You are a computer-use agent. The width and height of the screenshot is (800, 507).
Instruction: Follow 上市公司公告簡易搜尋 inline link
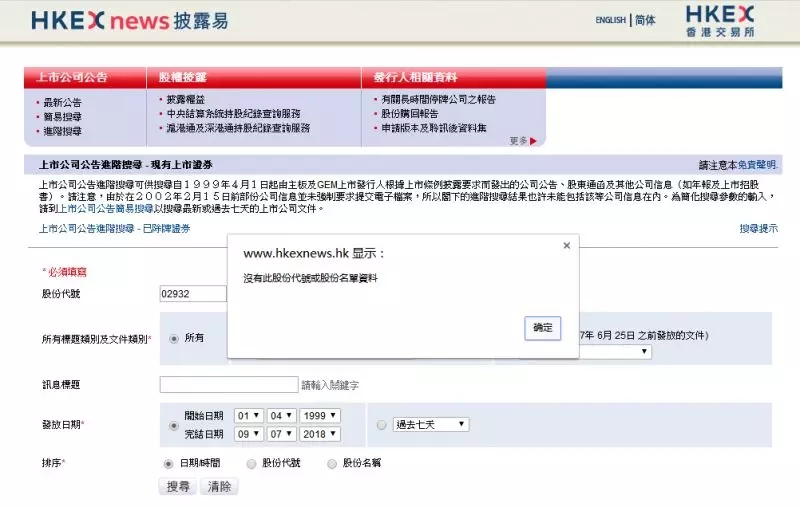[105, 209]
